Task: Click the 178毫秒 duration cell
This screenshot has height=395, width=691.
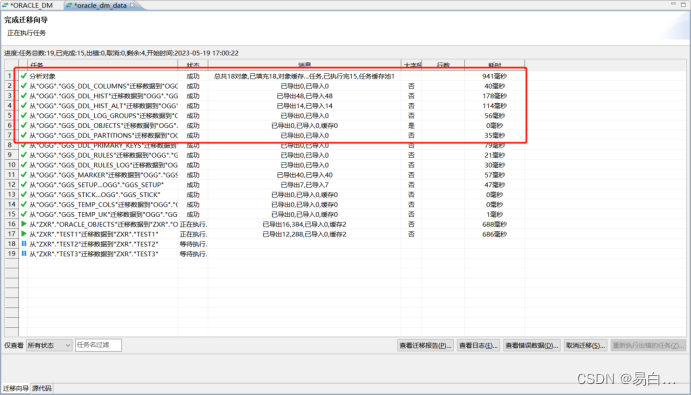Action: [x=494, y=96]
